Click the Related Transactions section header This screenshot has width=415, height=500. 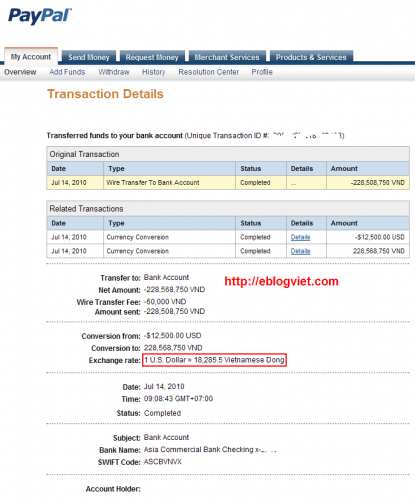(228, 209)
